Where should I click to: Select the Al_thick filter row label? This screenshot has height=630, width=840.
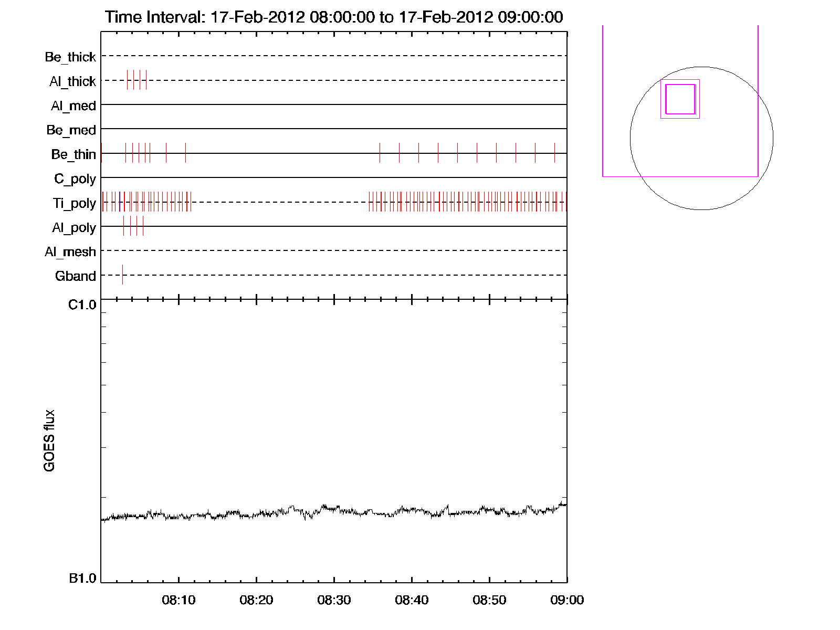(72, 81)
